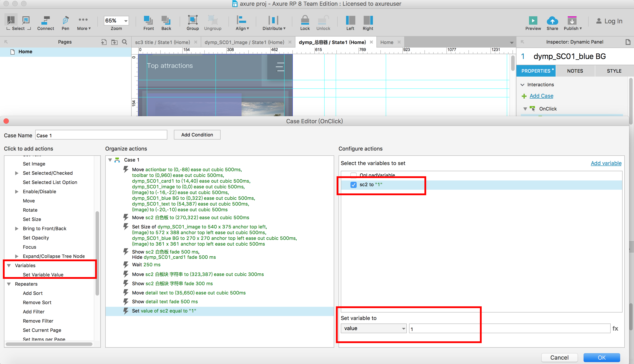Open Preview with the play icon
The image size is (634, 364).
[x=533, y=20]
